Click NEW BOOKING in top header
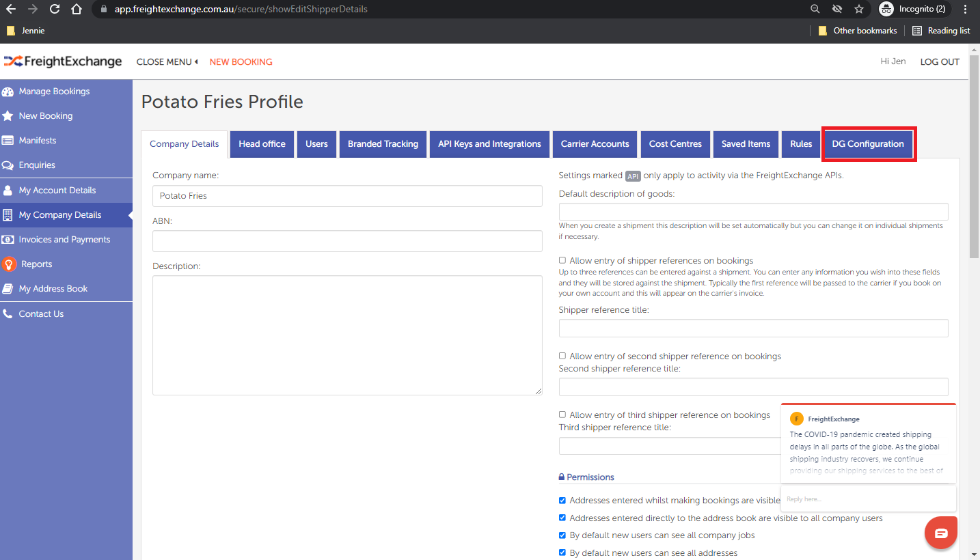This screenshot has height=560, width=980. click(x=241, y=61)
